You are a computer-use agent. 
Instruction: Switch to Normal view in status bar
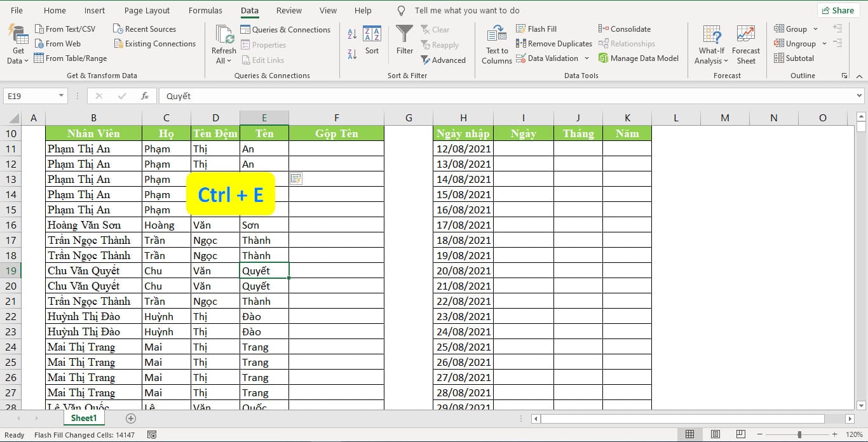[689, 435]
